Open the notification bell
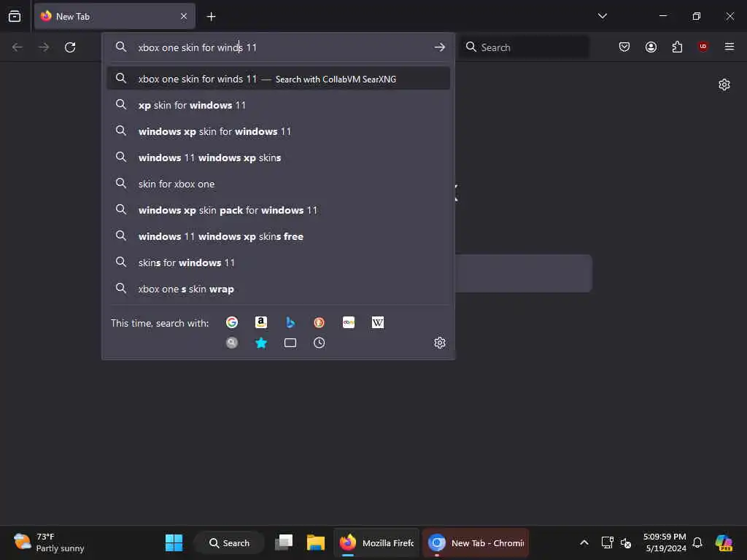Screen dimensions: 747x560 (x=697, y=542)
